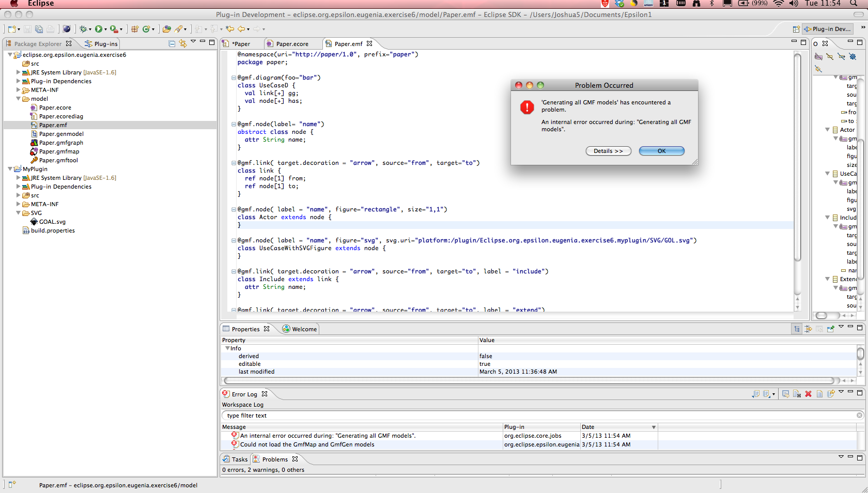Open the Run button dropdown arrow
The width and height of the screenshot is (868, 493).
tap(105, 30)
